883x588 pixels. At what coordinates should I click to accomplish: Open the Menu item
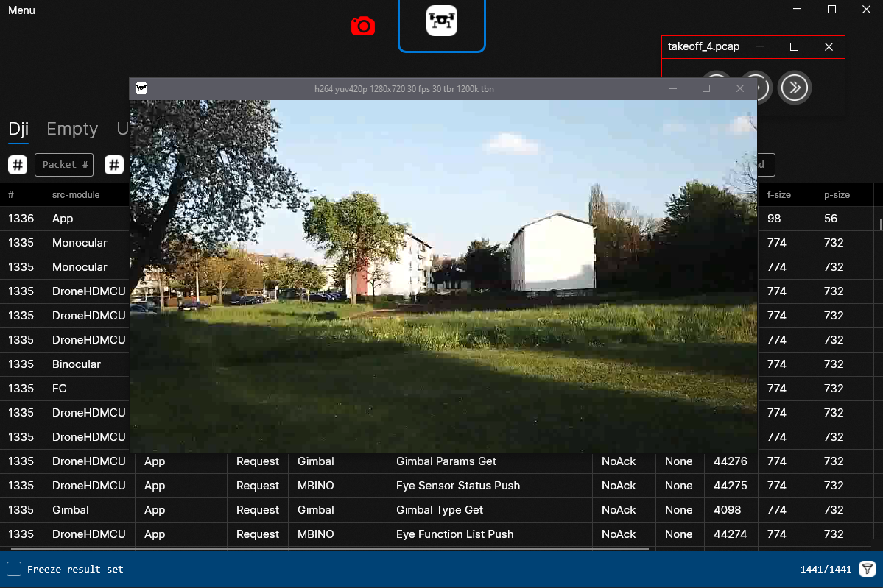coord(21,10)
